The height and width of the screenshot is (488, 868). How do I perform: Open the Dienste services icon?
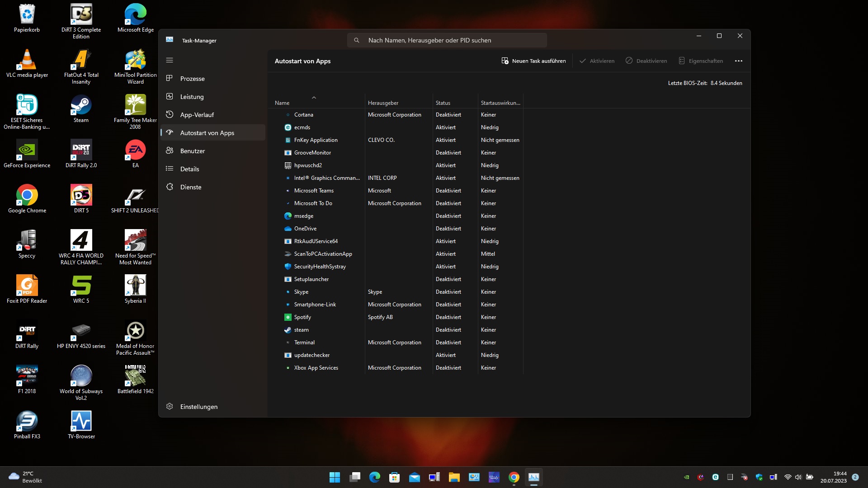170,187
